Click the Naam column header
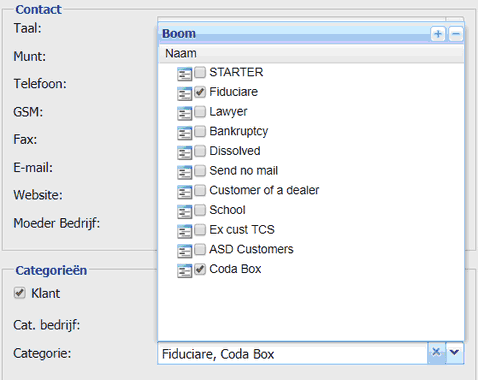The width and height of the screenshot is (478, 380). (x=311, y=53)
